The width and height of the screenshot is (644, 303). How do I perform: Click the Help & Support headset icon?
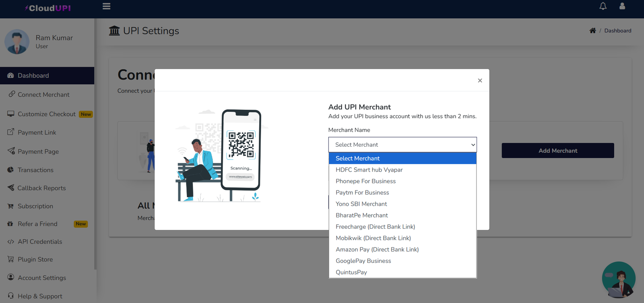(x=10, y=296)
